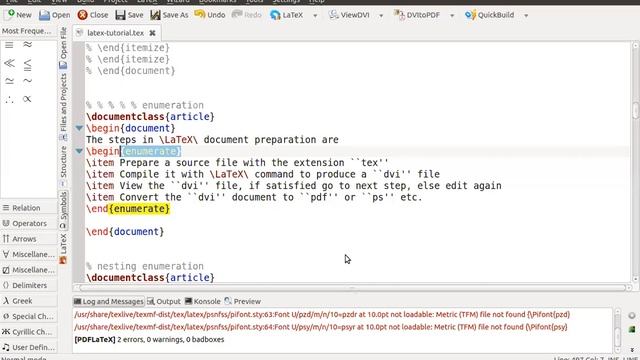Click the 'The steps in \LaTeX\' line
The width and height of the screenshot is (640, 360).
(x=212, y=140)
